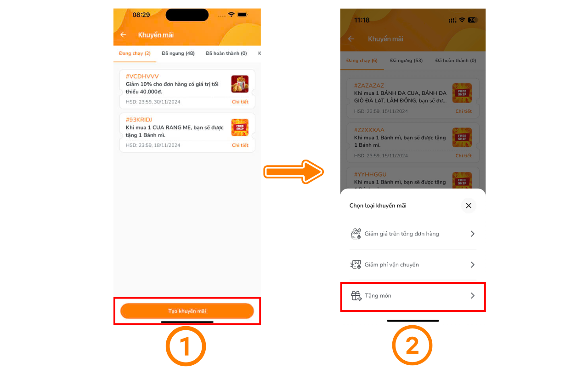
Task: Click the Giảm giá trên tổng đơn hàng icon
Action: (356, 234)
